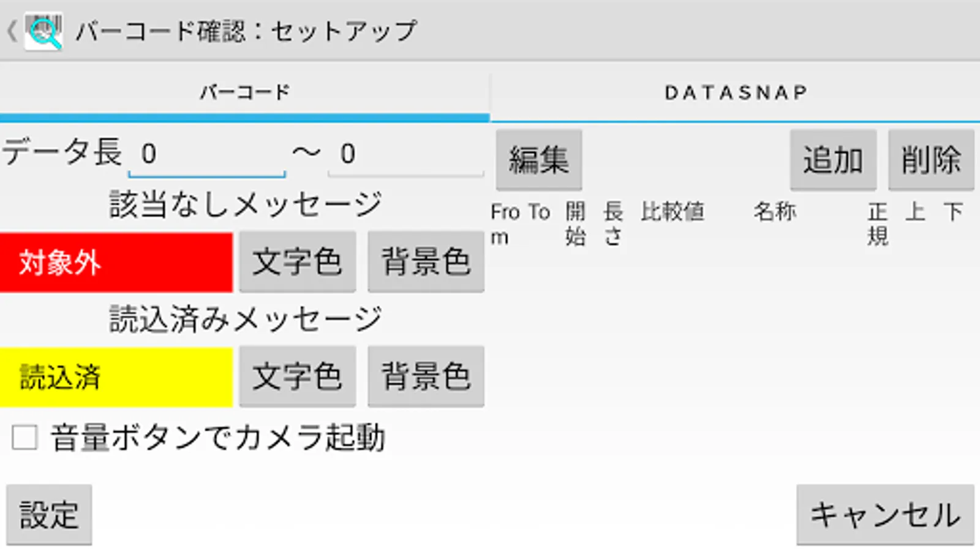Viewport: 980px width, 551px height.
Task: Tap the red 対象外 message preview
Action: pos(116,262)
